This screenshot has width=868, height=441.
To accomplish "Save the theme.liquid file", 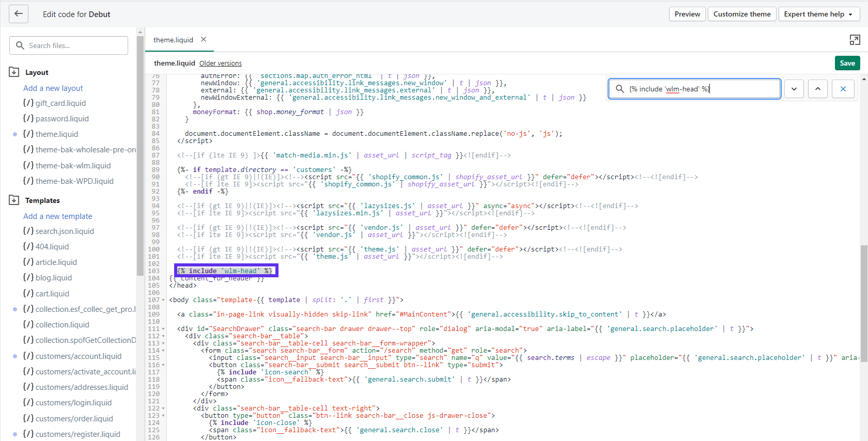I will coord(847,63).
